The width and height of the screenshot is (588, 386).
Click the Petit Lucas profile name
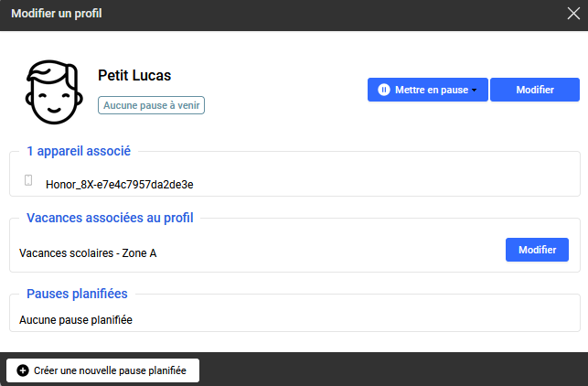[x=134, y=76]
